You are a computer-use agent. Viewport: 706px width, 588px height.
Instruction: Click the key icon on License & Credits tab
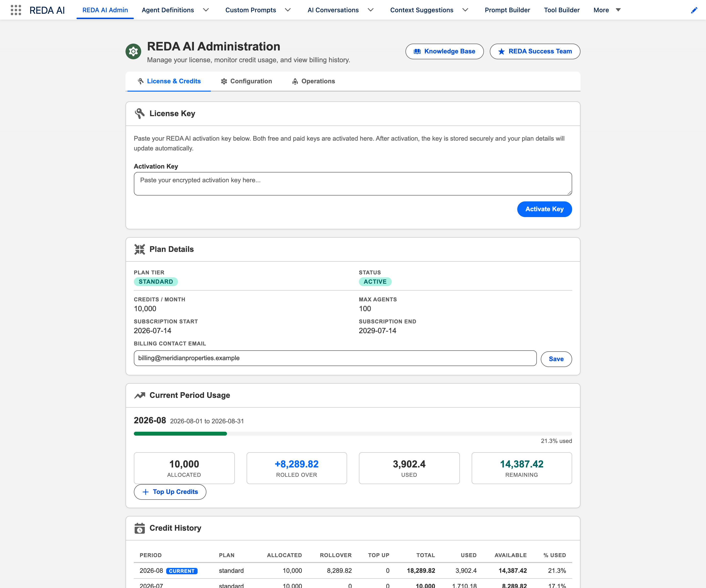tap(140, 81)
